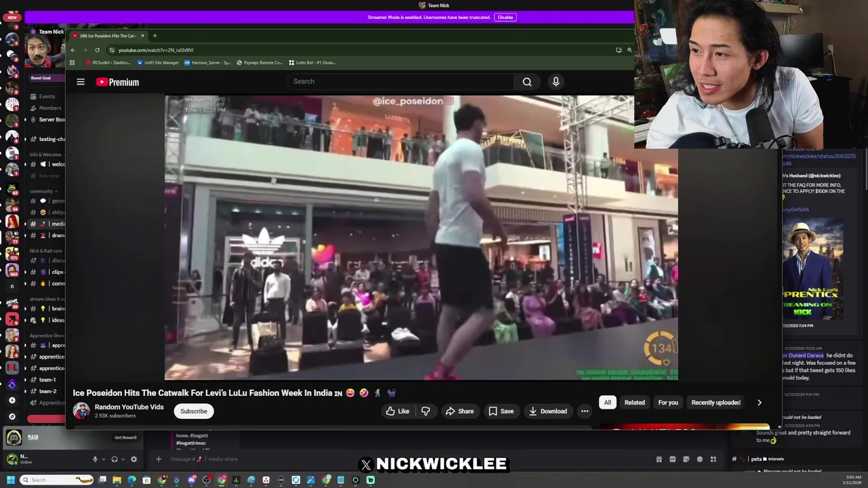Select the For you filter chip
Image resolution: width=868 pixels, height=488 pixels.
(x=668, y=403)
